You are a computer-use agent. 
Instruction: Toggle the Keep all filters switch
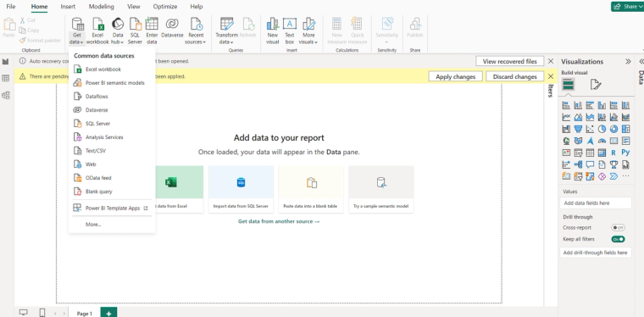pos(618,239)
